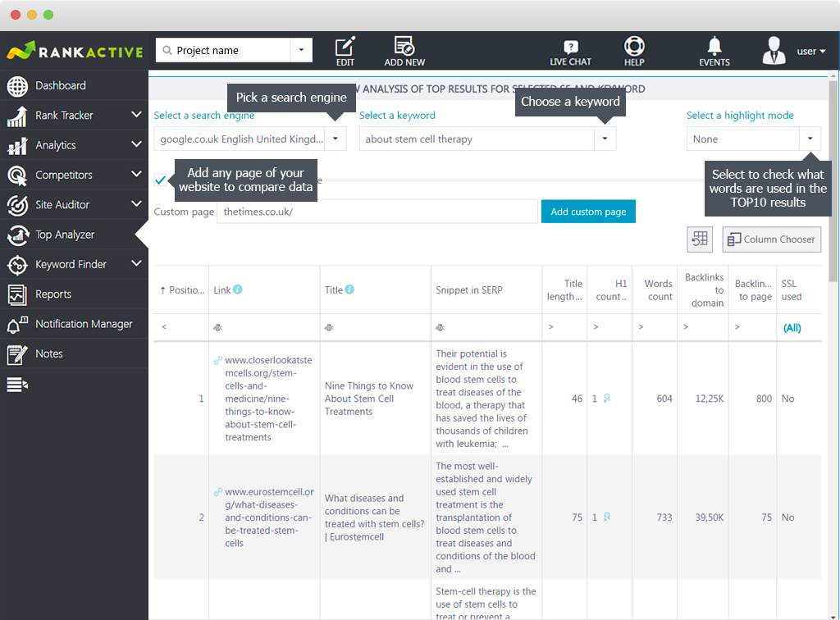This screenshot has height=620, width=840.
Task: Click the Backlinks to page filter cell
Action: (754, 327)
